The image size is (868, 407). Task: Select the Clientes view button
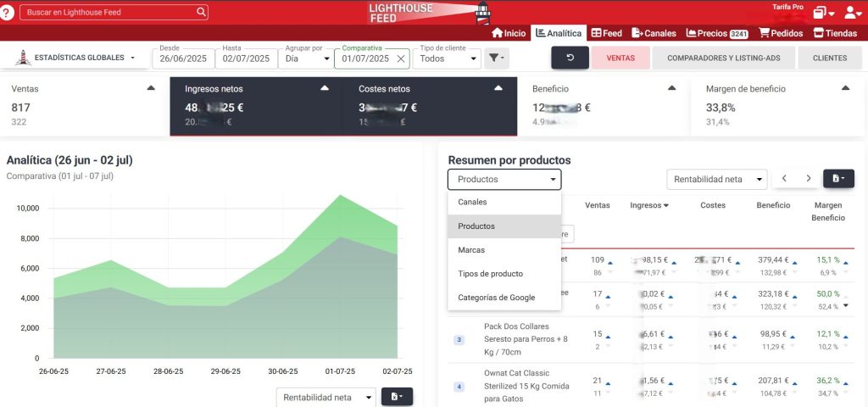pos(830,58)
